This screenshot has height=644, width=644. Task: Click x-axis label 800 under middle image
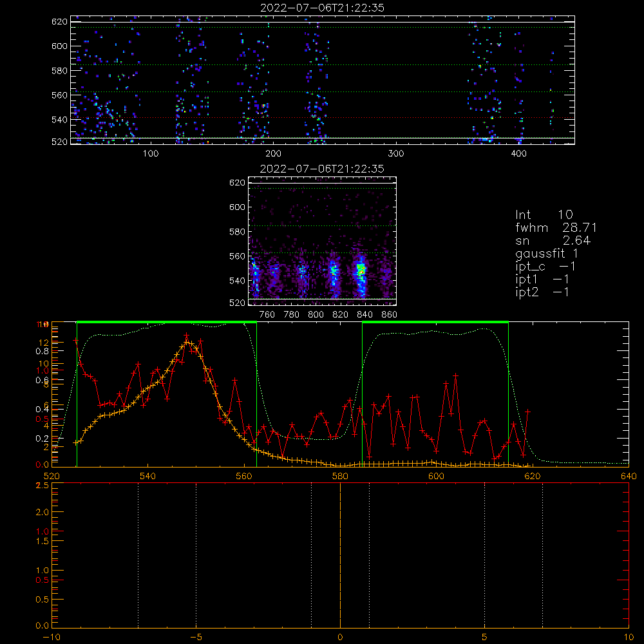pos(316,315)
